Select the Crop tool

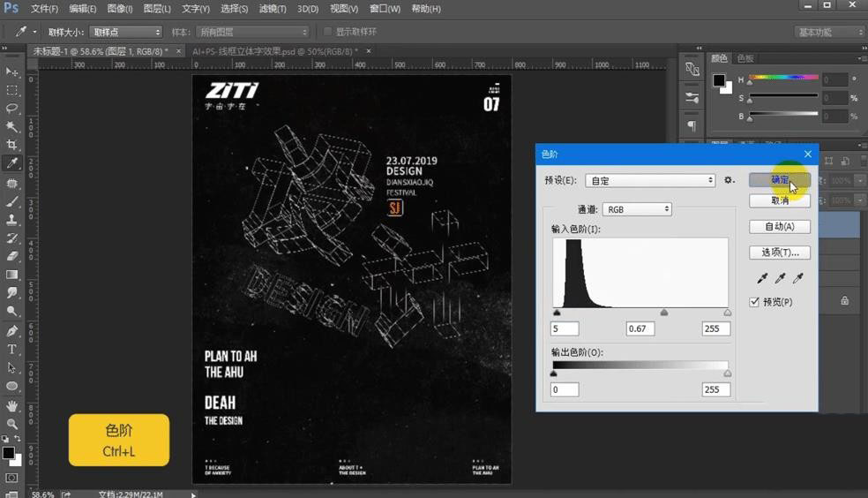11,145
